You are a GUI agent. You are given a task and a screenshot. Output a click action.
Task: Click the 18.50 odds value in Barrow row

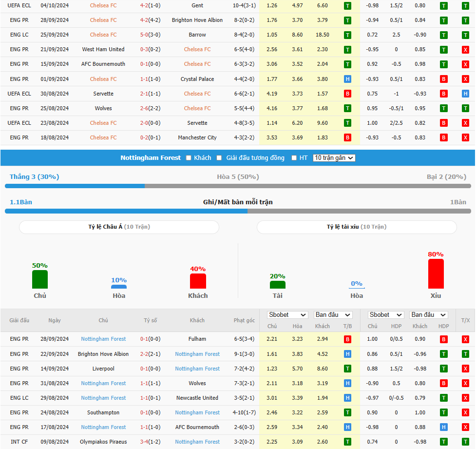pos(323,35)
